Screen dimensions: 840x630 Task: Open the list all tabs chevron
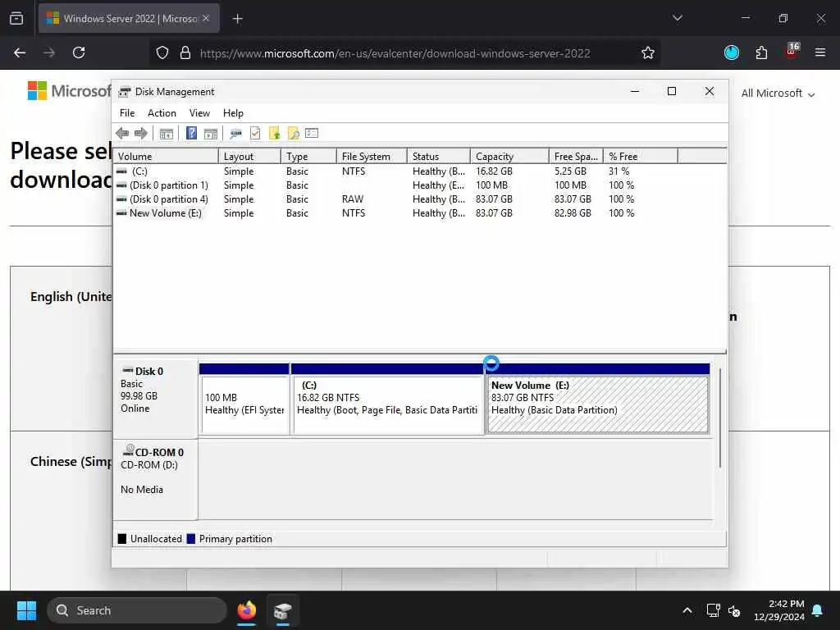(677, 18)
